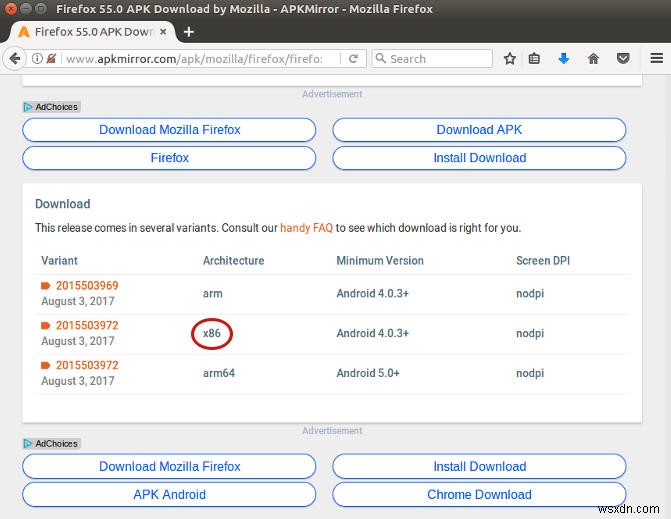Click the APKMirror tab favicon
The width and height of the screenshot is (671, 519).
pyautogui.click(x=24, y=32)
